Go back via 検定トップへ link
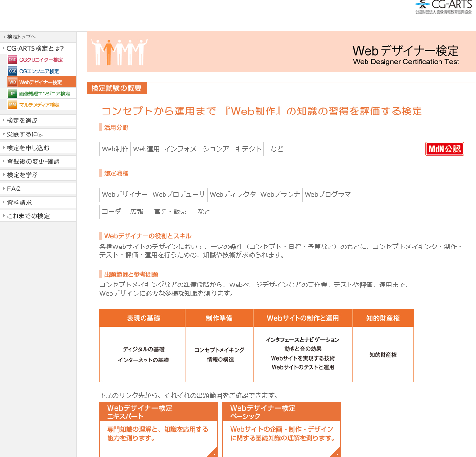 [21, 37]
